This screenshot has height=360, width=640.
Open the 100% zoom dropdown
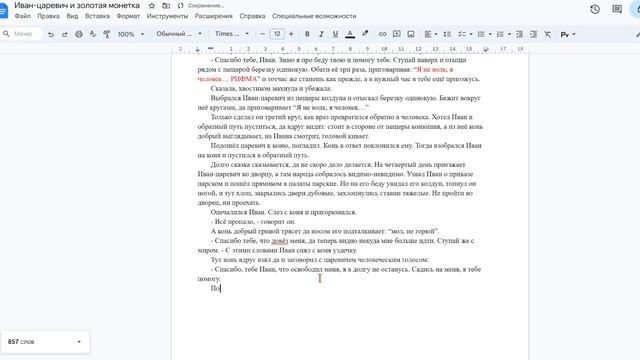[131, 34]
